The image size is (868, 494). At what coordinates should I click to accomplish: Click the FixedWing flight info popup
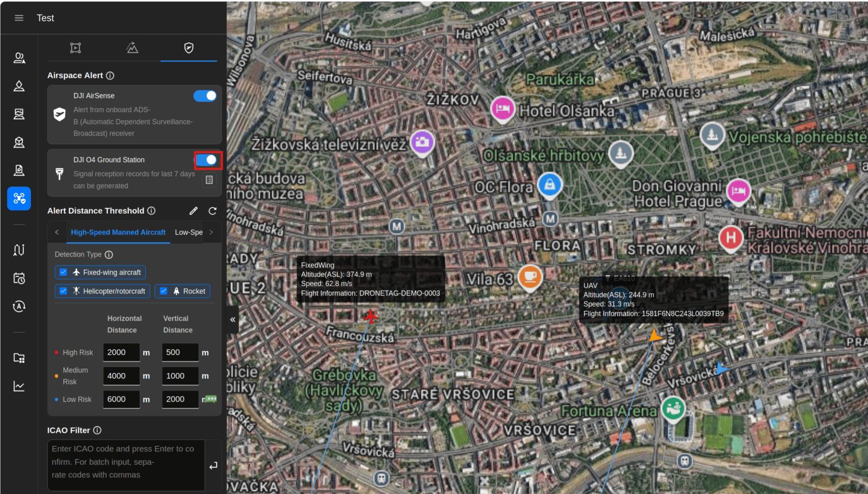(x=371, y=279)
